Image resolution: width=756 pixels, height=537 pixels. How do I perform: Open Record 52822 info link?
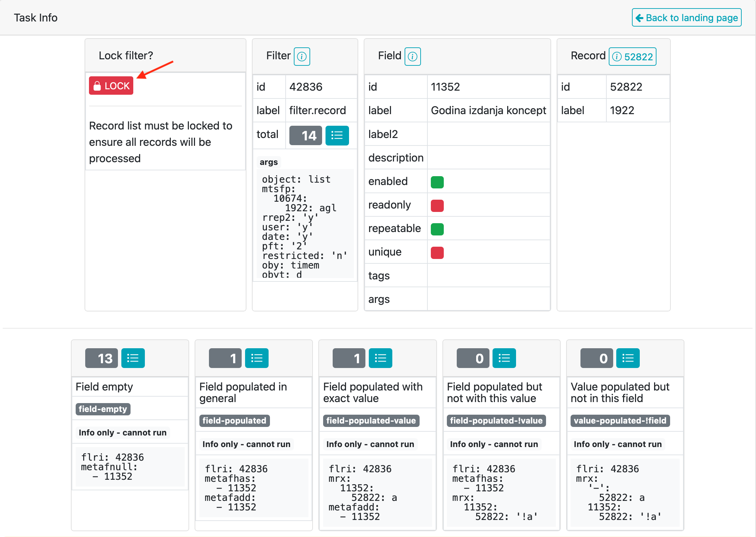tap(633, 56)
